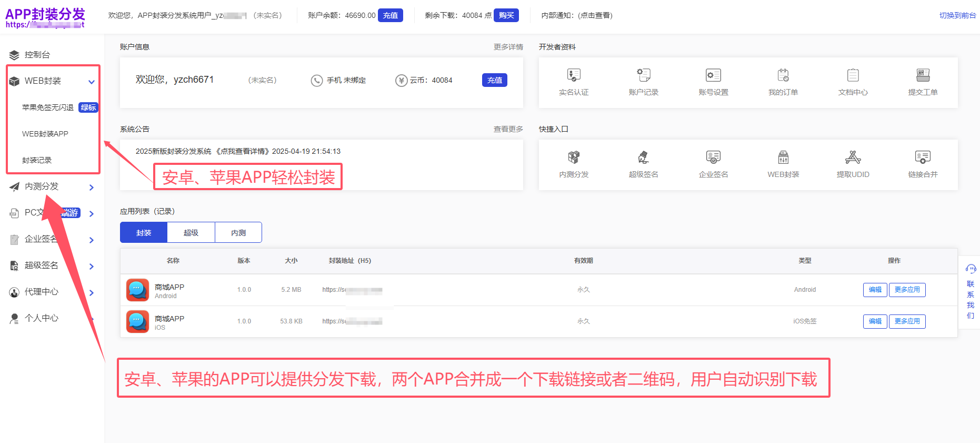Viewport: 980px width, 443px height.
Task: Click the 商城APP Android app icon
Action: (137, 290)
